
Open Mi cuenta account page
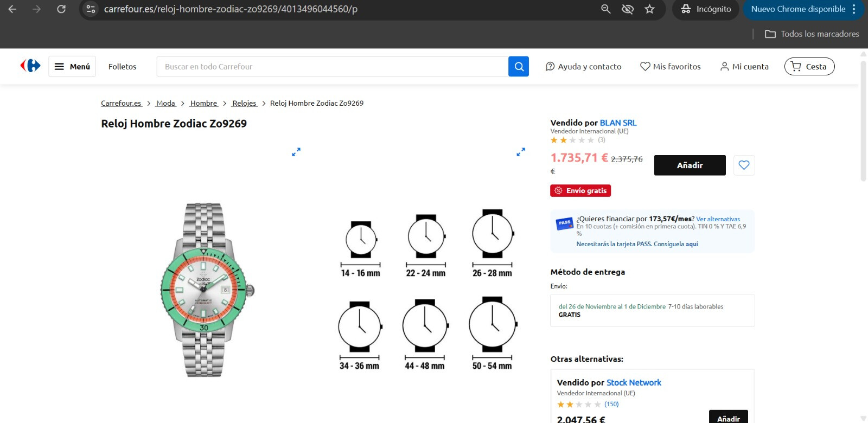point(744,67)
